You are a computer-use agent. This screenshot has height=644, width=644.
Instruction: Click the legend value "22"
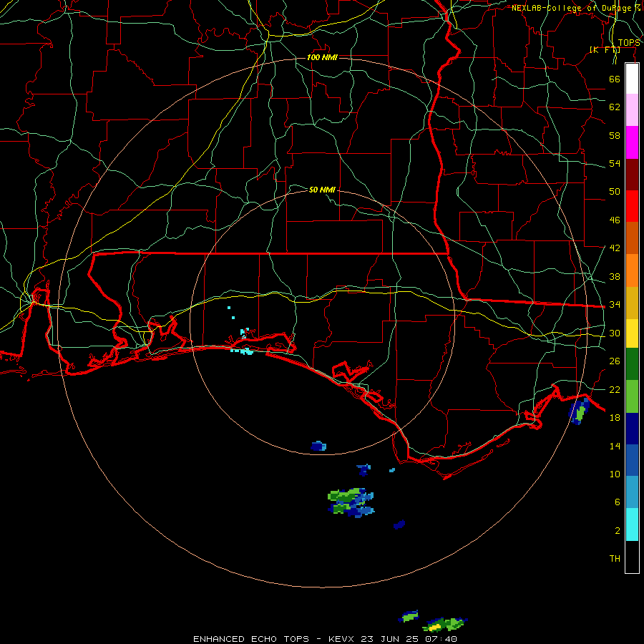tap(615, 389)
